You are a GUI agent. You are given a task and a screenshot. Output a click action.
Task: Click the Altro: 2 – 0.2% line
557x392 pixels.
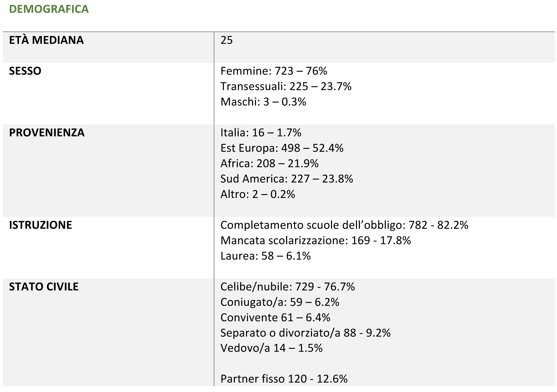coord(258,194)
